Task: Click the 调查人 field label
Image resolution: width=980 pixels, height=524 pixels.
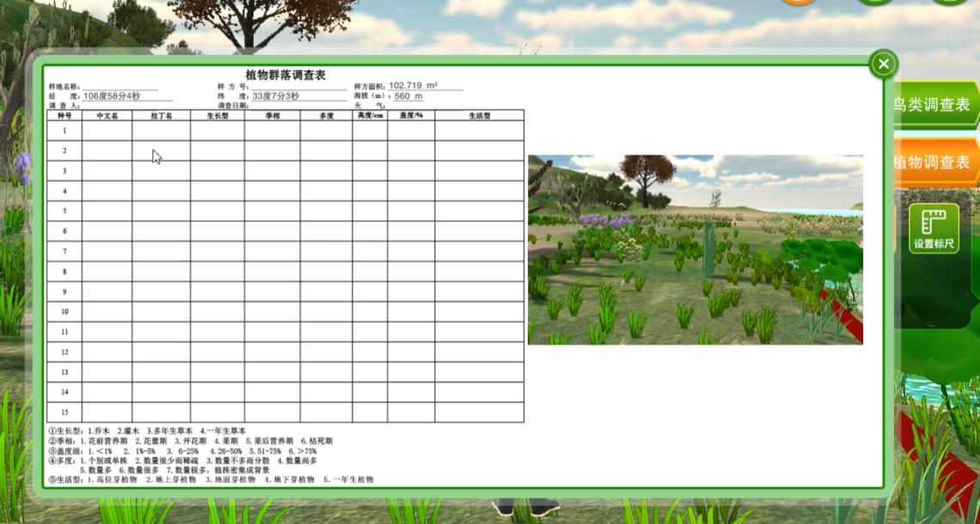Action: 64,106
